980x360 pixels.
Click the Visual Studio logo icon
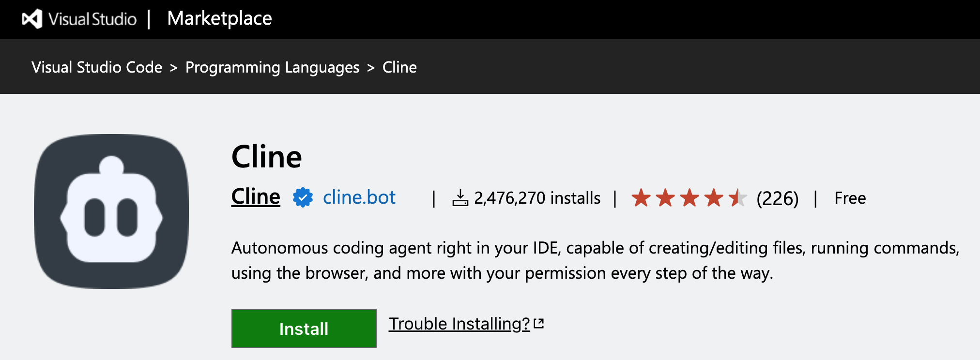[x=32, y=19]
